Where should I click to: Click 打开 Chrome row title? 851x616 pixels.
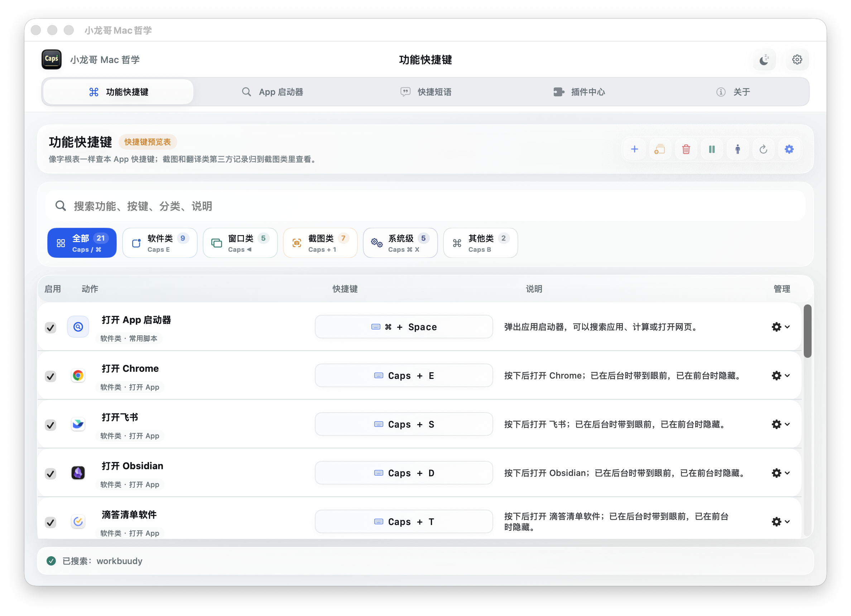130,369
